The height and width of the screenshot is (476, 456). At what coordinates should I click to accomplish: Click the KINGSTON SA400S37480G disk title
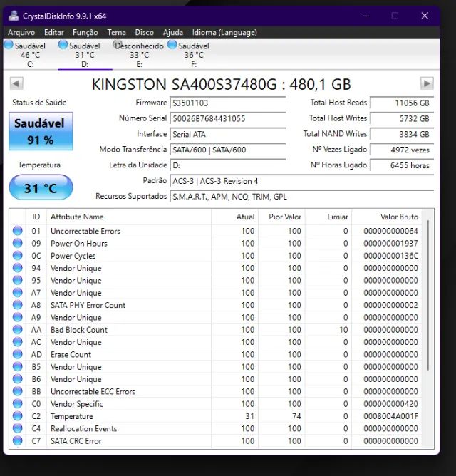pyautogui.click(x=222, y=84)
